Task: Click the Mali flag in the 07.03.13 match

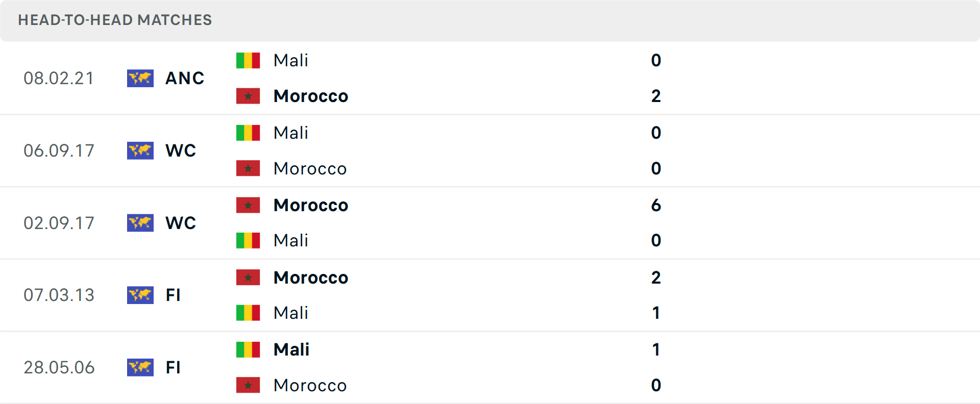Action: [248, 313]
